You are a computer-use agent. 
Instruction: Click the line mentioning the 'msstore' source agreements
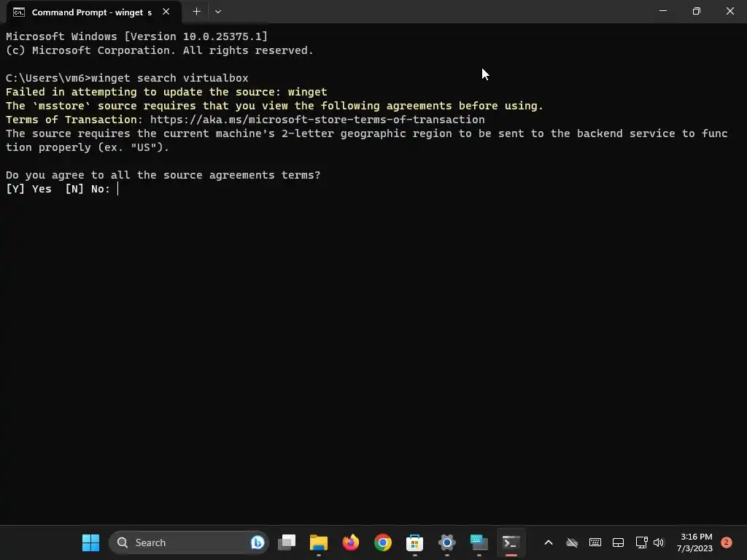(274, 106)
